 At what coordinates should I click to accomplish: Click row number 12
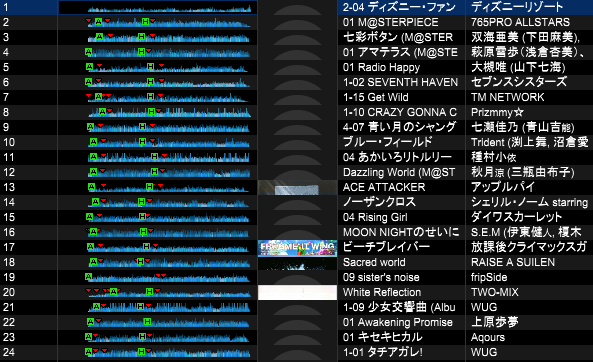[9, 172]
